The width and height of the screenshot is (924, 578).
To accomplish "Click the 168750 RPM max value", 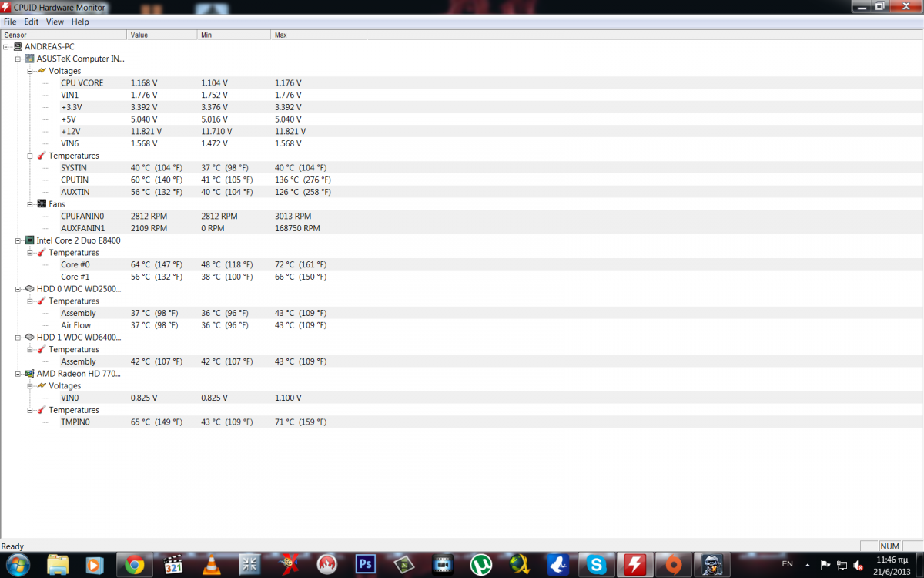I will point(297,229).
